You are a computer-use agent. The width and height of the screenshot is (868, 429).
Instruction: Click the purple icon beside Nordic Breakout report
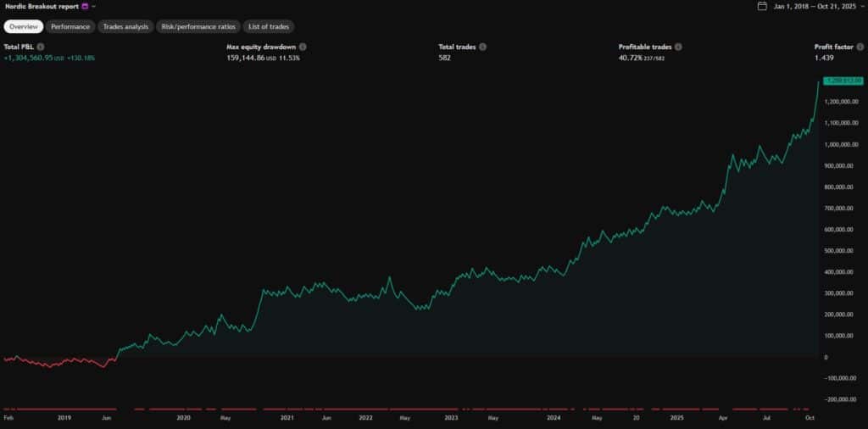(85, 6)
